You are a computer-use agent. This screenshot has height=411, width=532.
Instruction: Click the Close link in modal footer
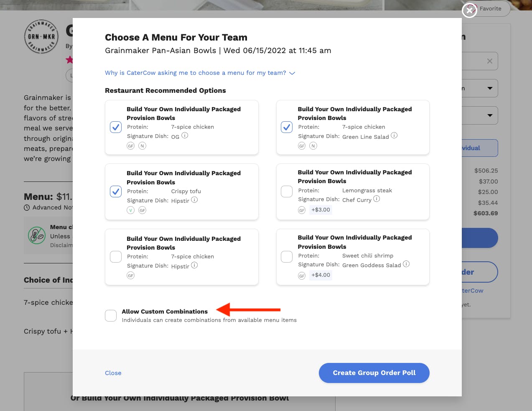113,373
